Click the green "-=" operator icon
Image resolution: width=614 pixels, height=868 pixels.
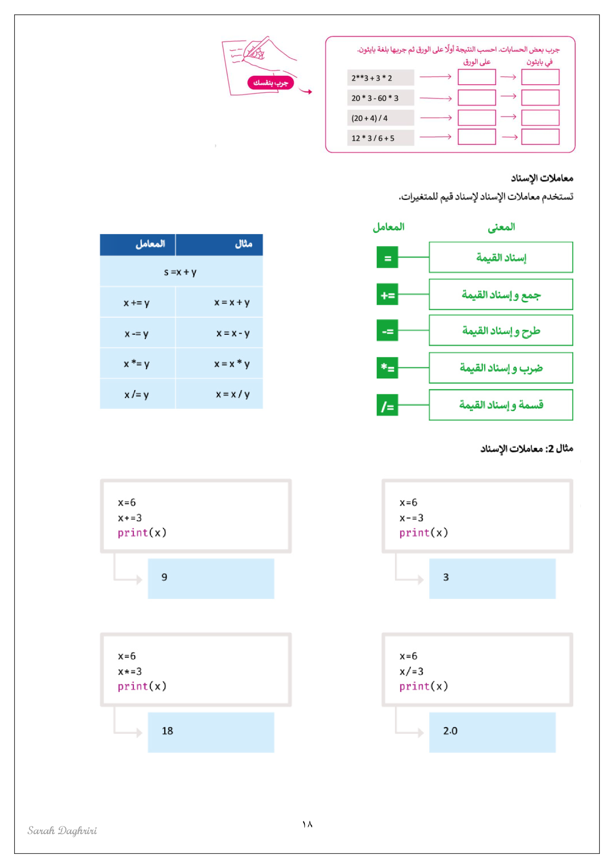click(387, 330)
